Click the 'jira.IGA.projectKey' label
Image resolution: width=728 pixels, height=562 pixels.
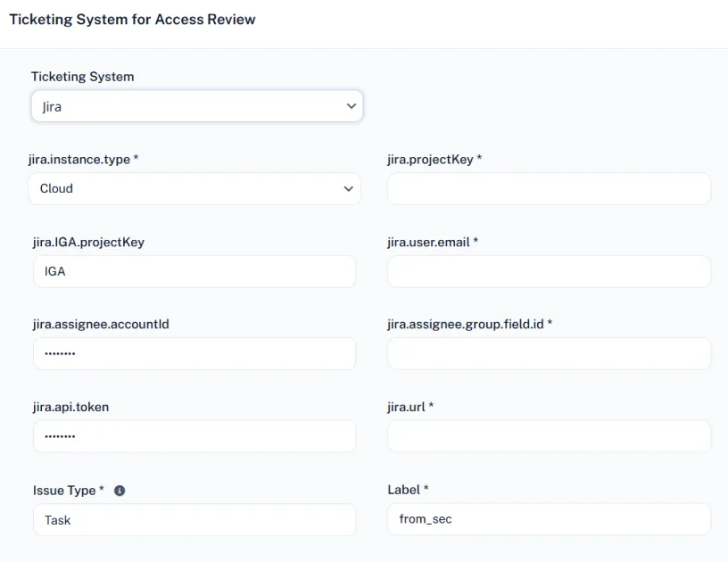pos(88,242)
